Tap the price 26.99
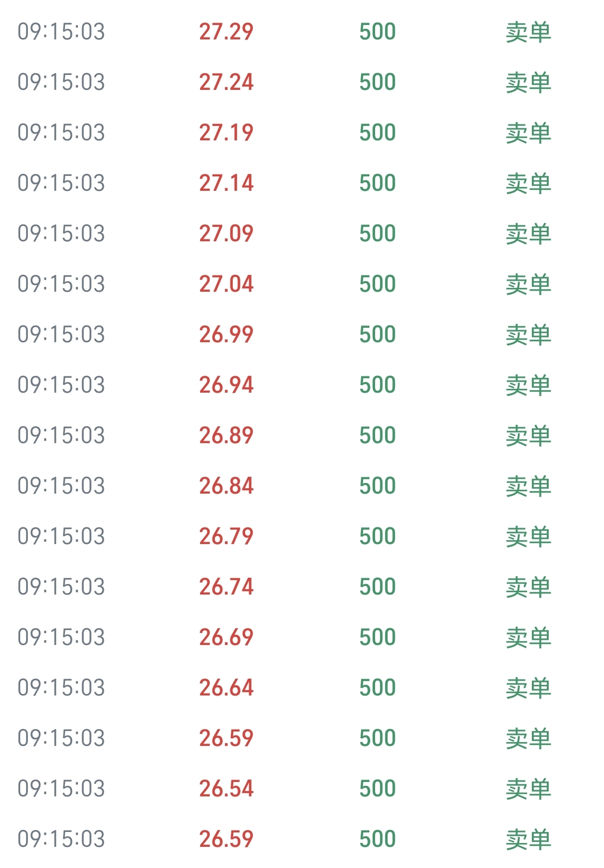This screenshot has height=868, width=604. (x=226, y=335)
